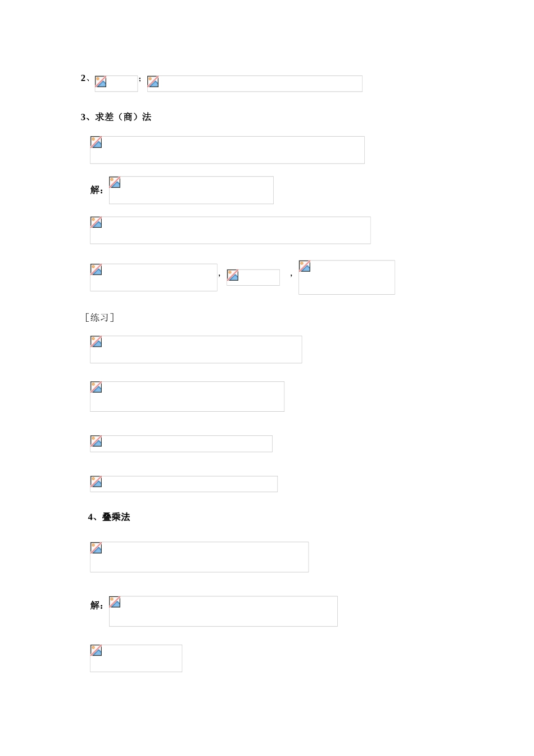Click the first "解:" label under 求差（商）法
The width and height of the screenshot is (534, 756).
click(97, 190)
